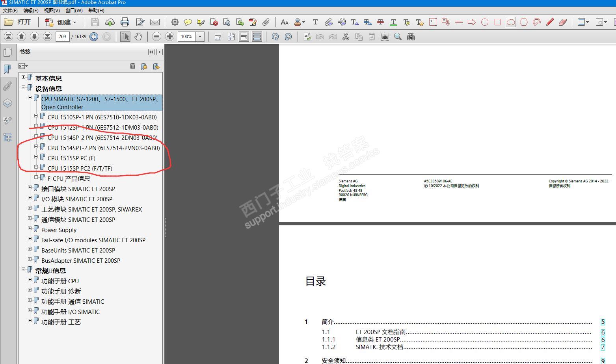Zoom in with the plus button

(x=169, y=37)
